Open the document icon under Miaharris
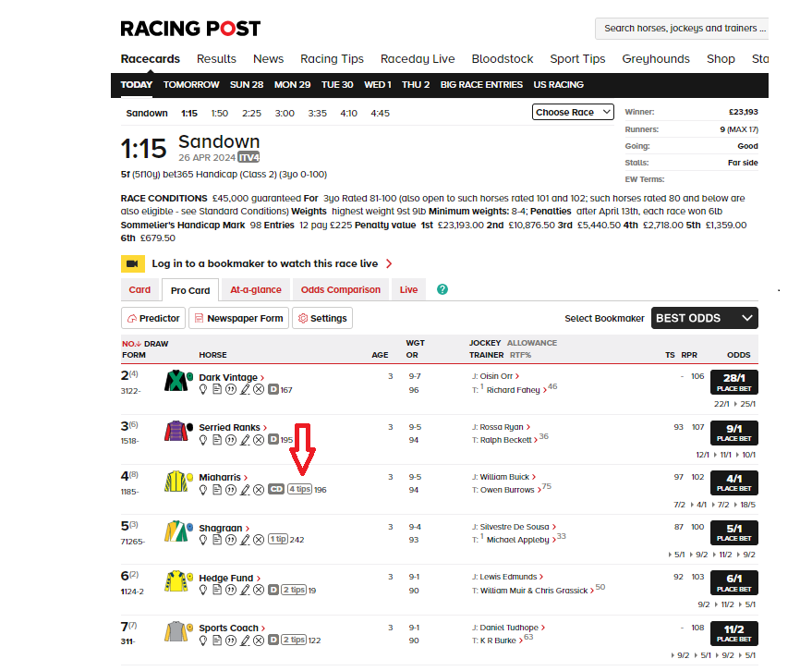 click(217, 489)
